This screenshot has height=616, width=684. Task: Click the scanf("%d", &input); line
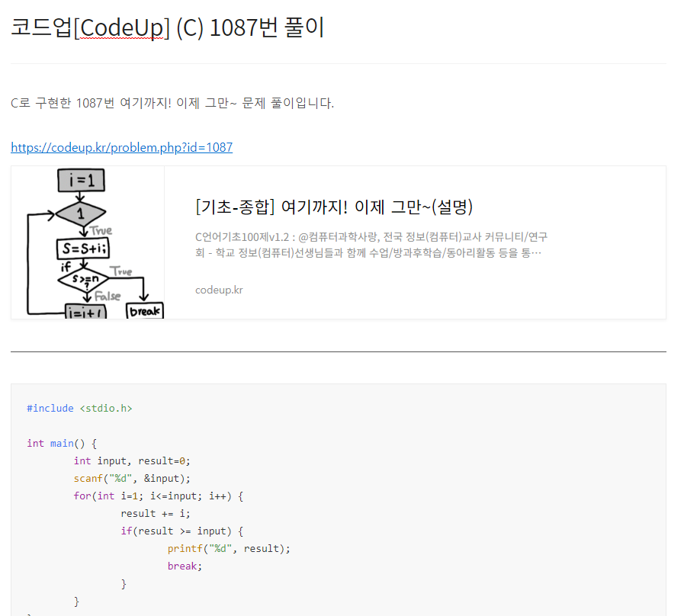coord(132,479)
